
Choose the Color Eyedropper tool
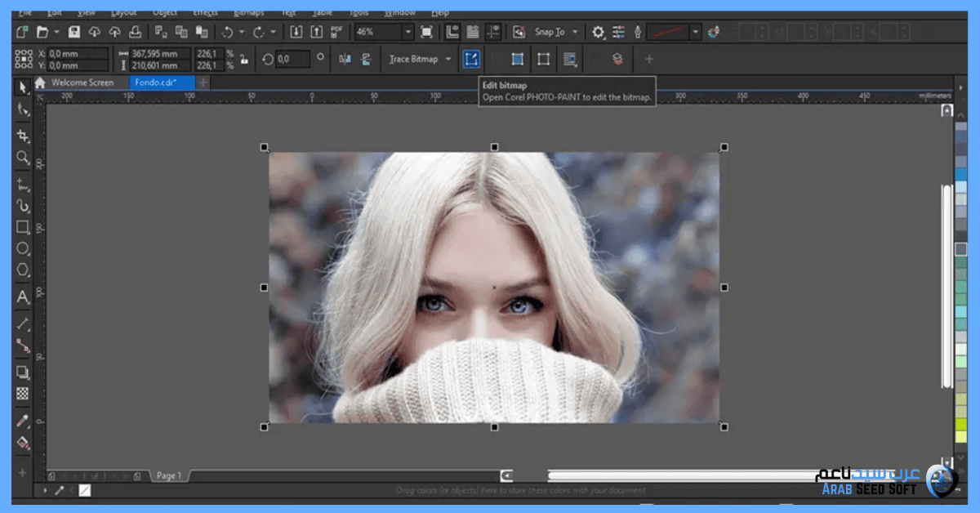(x=23, y=421)
